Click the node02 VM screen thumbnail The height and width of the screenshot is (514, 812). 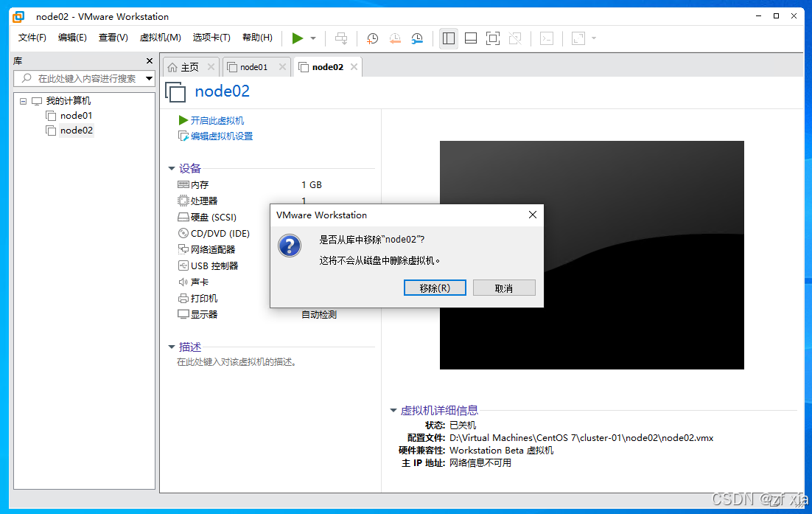click(x=592, y=255)
